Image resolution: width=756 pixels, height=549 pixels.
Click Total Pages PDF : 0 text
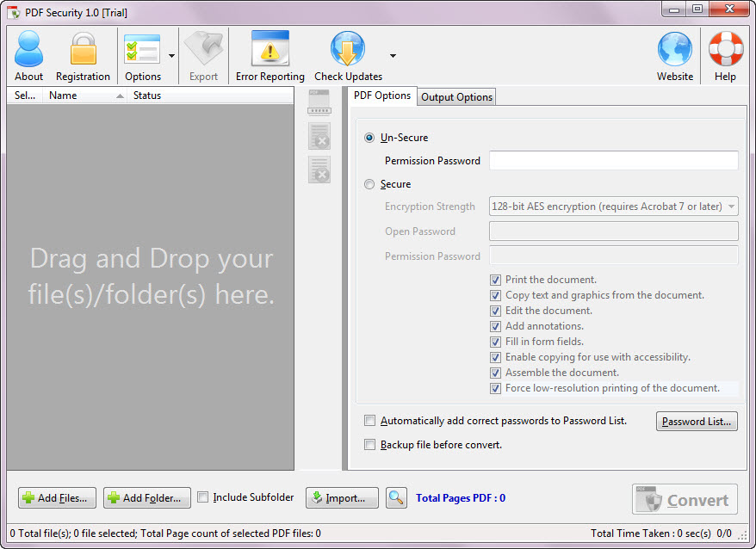(461, 498)
